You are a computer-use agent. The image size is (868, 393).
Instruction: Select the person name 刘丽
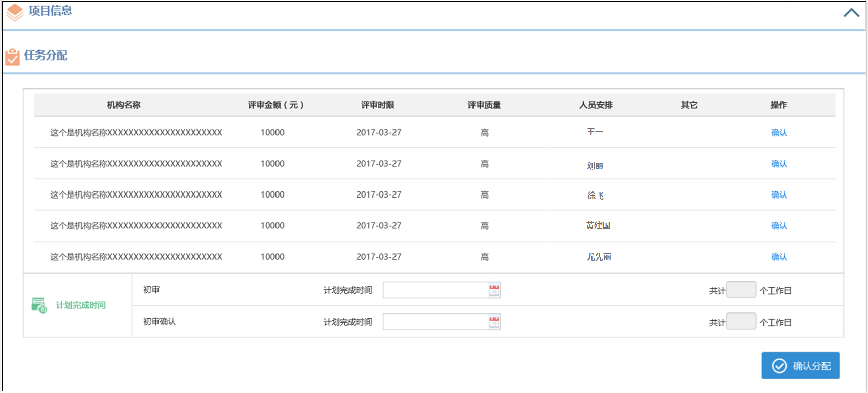click(595, 166)
